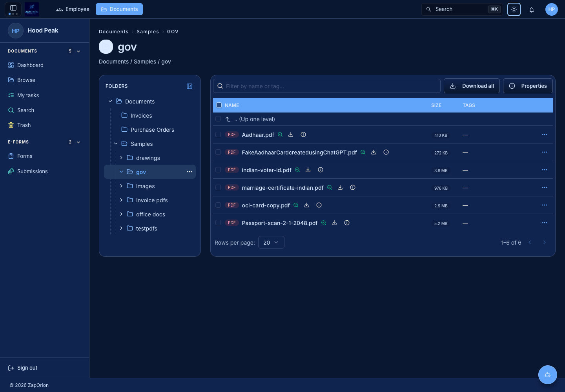Open more actions for Aadhaar.pdf row
Image resolution: width=565 pixels, height=392 pixels.
(x=545, y=134)
